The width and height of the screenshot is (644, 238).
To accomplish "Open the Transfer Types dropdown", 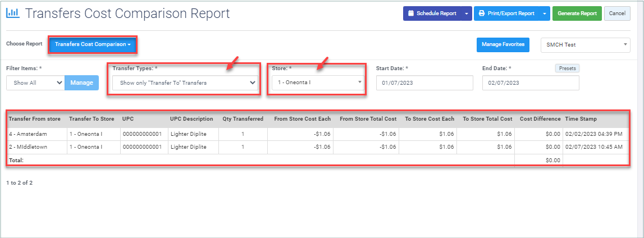I will (x=185, y=83).
